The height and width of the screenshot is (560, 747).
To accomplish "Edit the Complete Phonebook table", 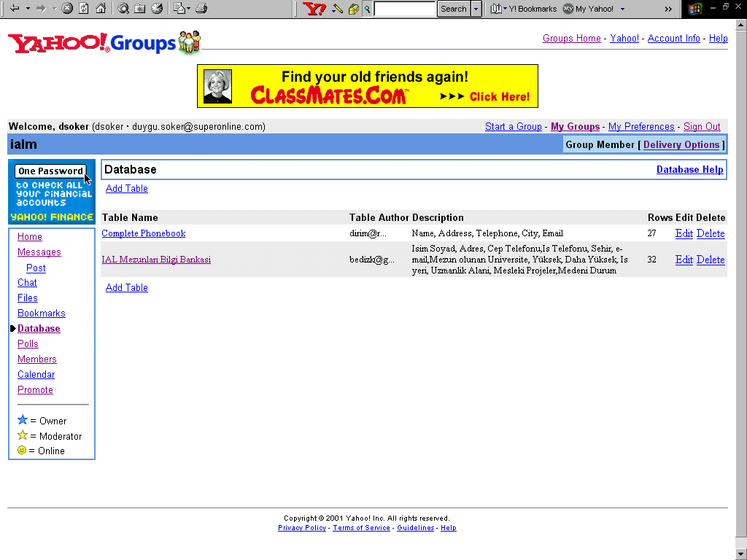I will coord(684,233).
